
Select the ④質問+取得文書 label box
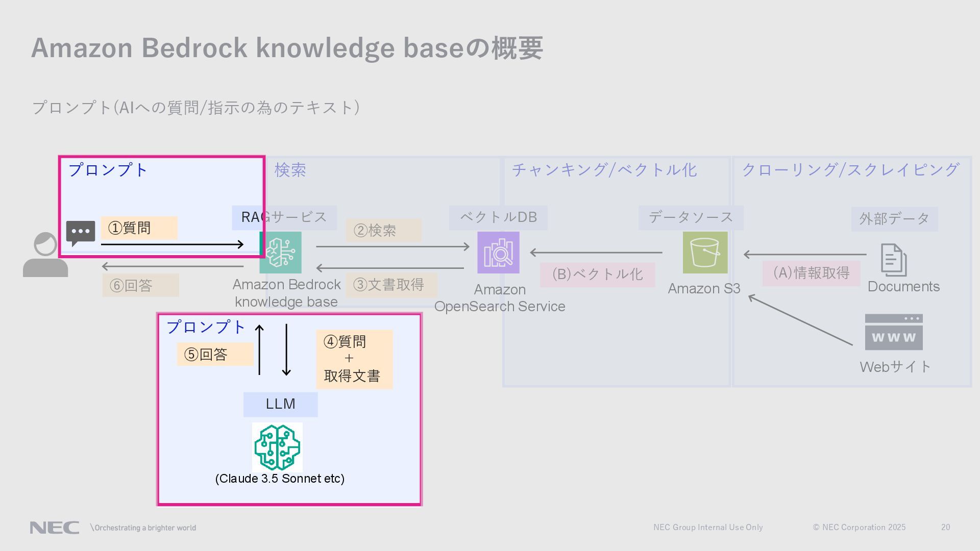click(x=354, y=359)
